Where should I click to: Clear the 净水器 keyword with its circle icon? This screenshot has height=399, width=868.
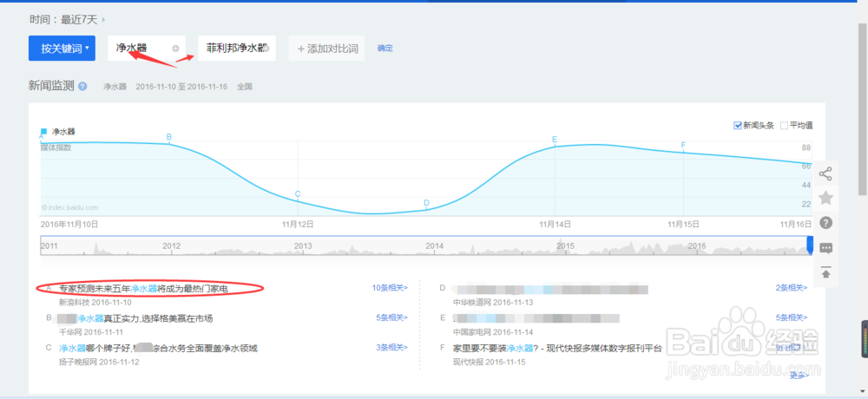point(175,49)
